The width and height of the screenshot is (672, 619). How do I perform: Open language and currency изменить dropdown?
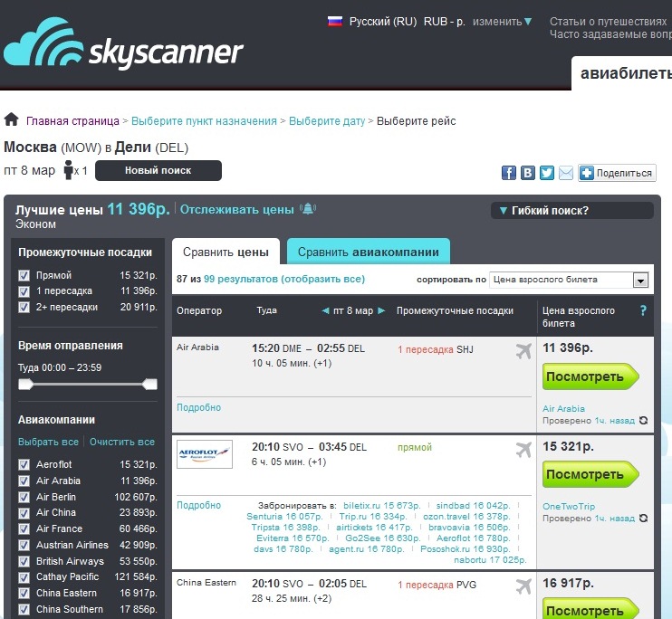tap(503, 22)
